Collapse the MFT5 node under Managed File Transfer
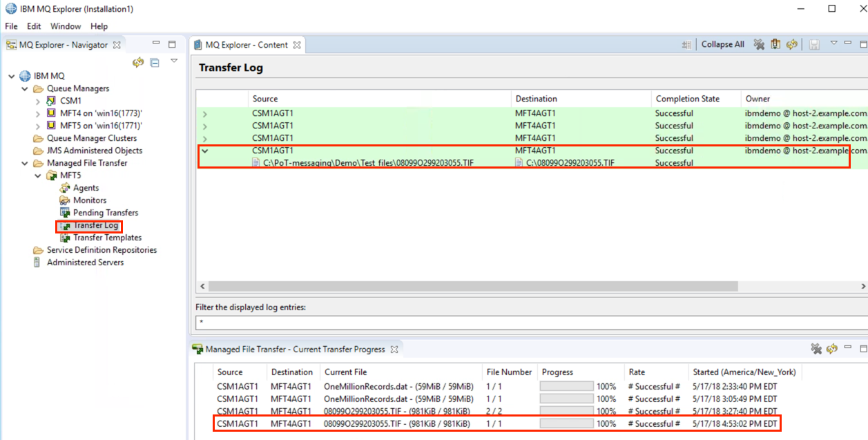Screen dimensions: 868x440 (x=37, y=175)
